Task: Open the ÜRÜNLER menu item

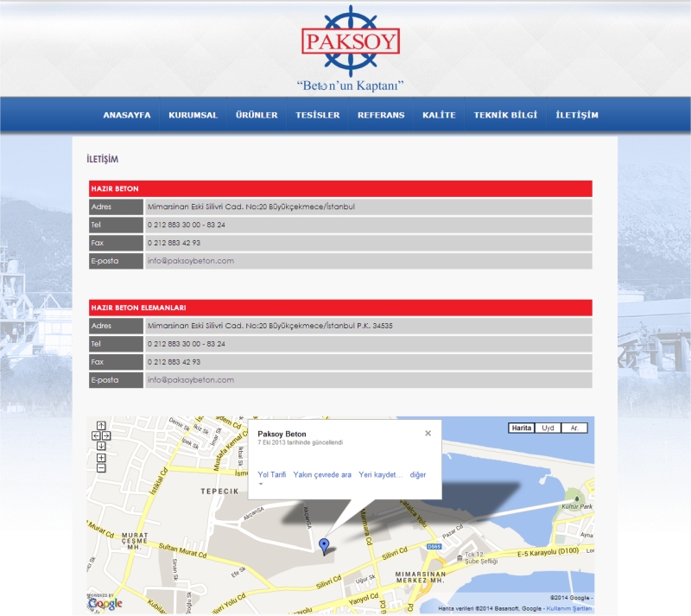Action: pyautogui.click(x=257, y=115)
